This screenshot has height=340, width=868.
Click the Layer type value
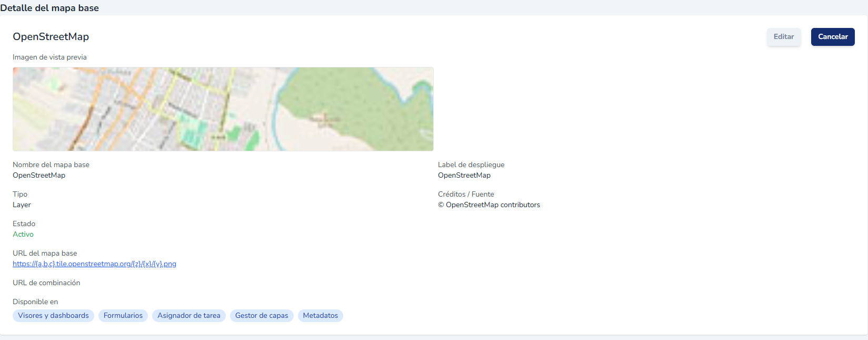click(x=22, y=205)
